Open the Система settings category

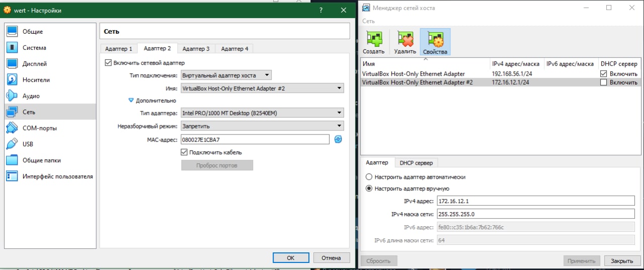point(50,47)
